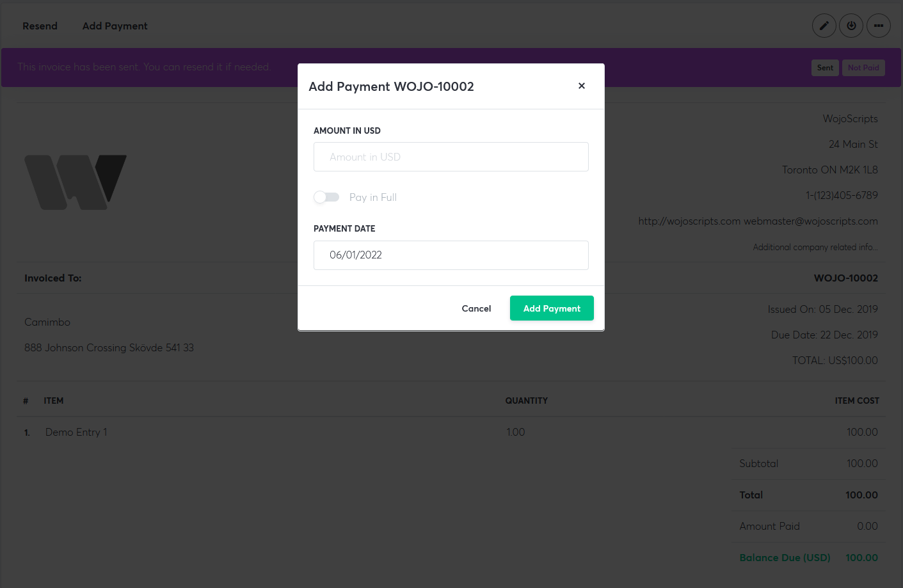
Task: Click the 'Amount Paid' label
Action: pyautogui.click(x=769, y=526)
